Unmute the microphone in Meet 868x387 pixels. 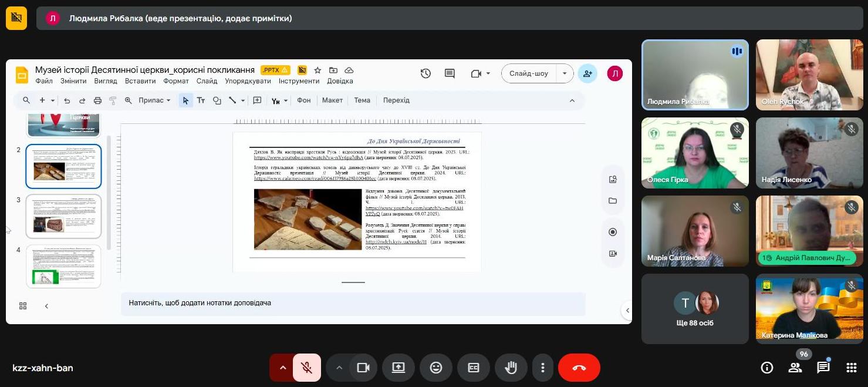coord(306,368)
